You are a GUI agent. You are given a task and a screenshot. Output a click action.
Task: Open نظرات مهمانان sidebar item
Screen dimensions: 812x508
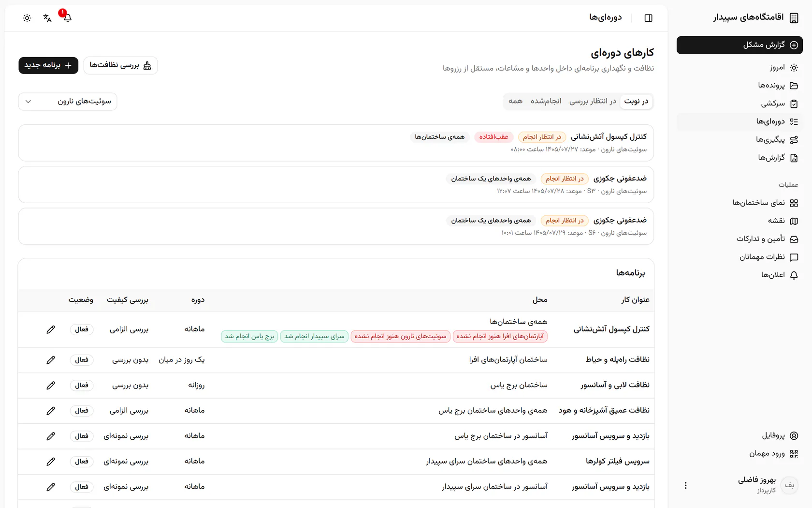[739, 257]
